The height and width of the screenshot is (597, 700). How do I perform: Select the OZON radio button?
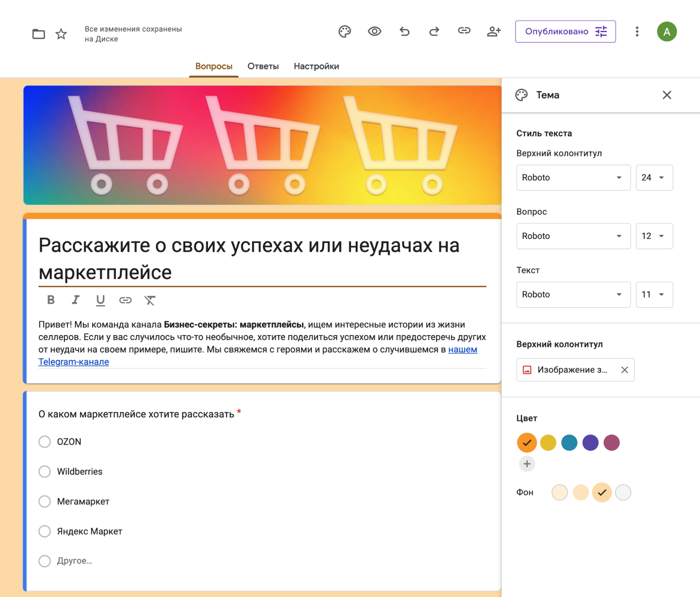44,442
